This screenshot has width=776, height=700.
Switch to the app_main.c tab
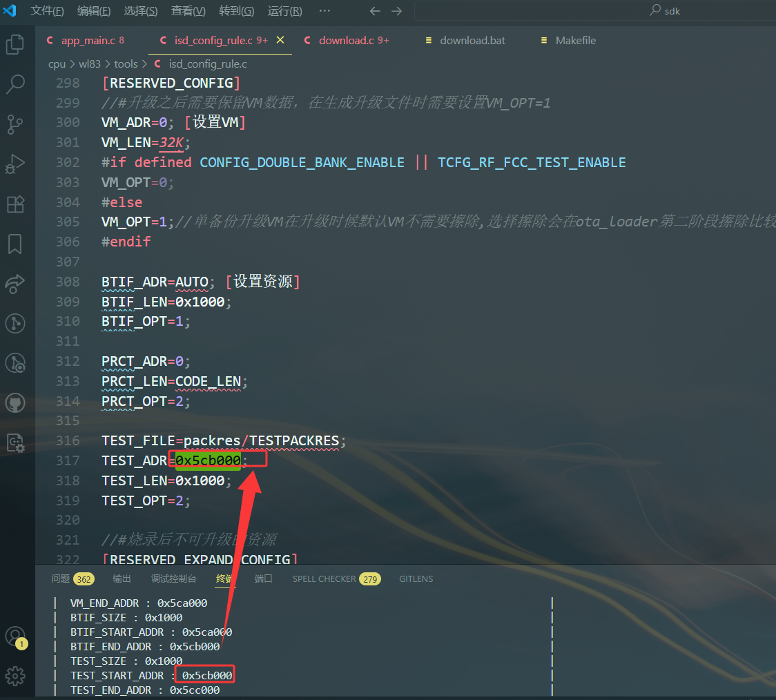(85, 40)
